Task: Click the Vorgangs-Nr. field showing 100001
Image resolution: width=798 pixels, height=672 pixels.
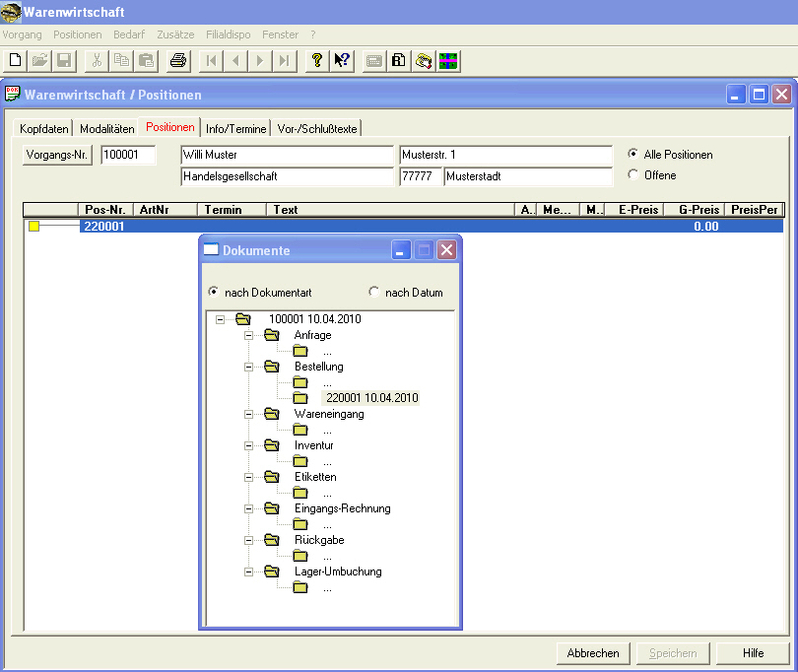Action: pos(128,155)
